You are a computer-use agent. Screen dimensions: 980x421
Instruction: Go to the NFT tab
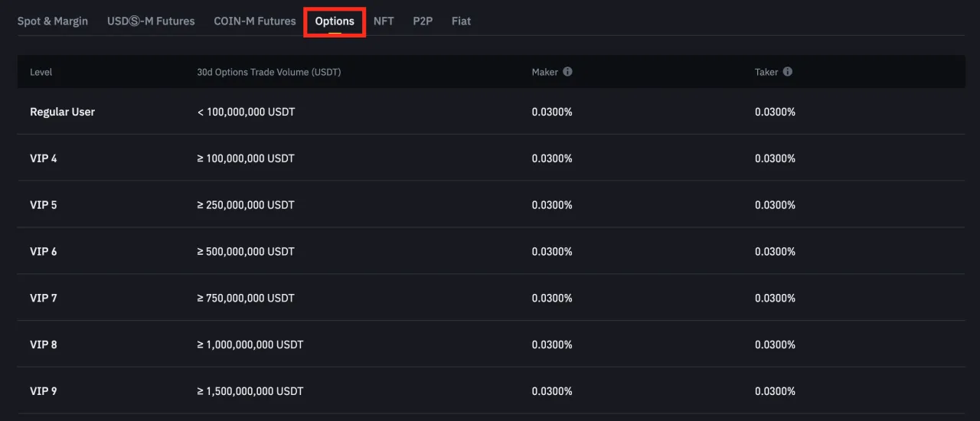tap(384, 21)
